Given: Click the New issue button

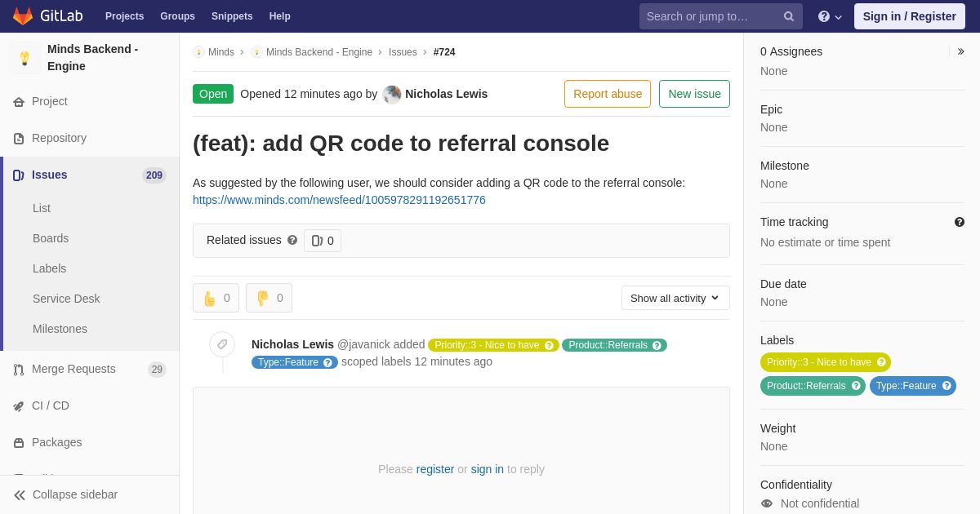Looking at the screenshot, I should click(694, 94).
